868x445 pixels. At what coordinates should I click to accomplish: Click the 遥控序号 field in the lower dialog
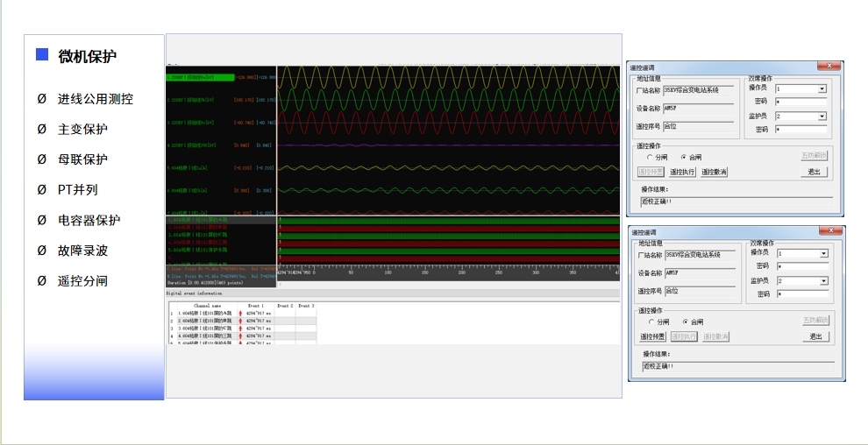(x=700, y=291)
